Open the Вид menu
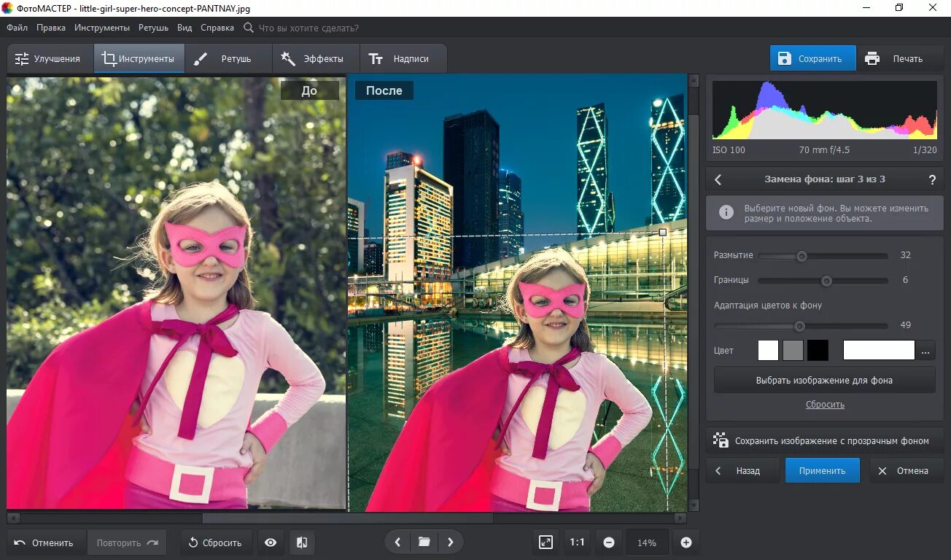Viewport: 951px width, 560px height. coord(185,28)
